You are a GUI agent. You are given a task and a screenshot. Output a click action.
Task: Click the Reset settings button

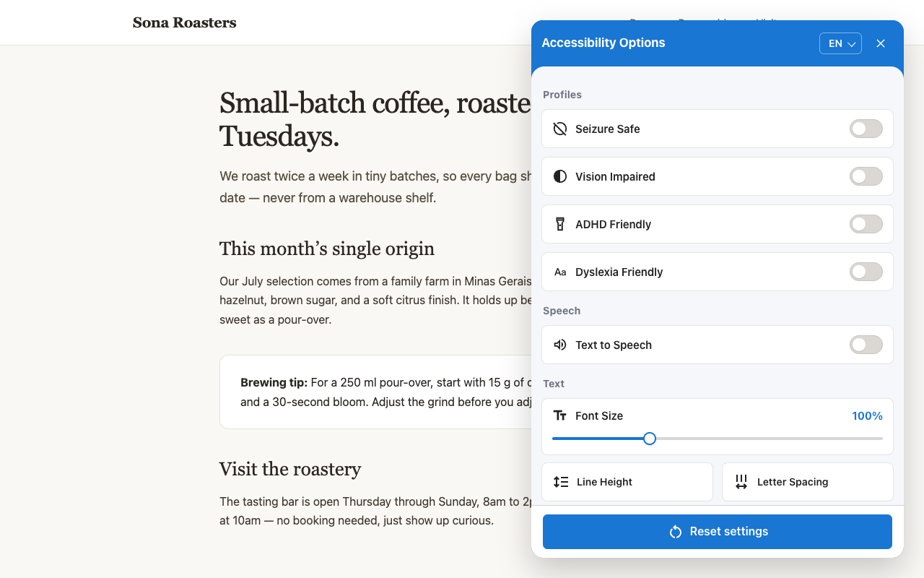718,532
